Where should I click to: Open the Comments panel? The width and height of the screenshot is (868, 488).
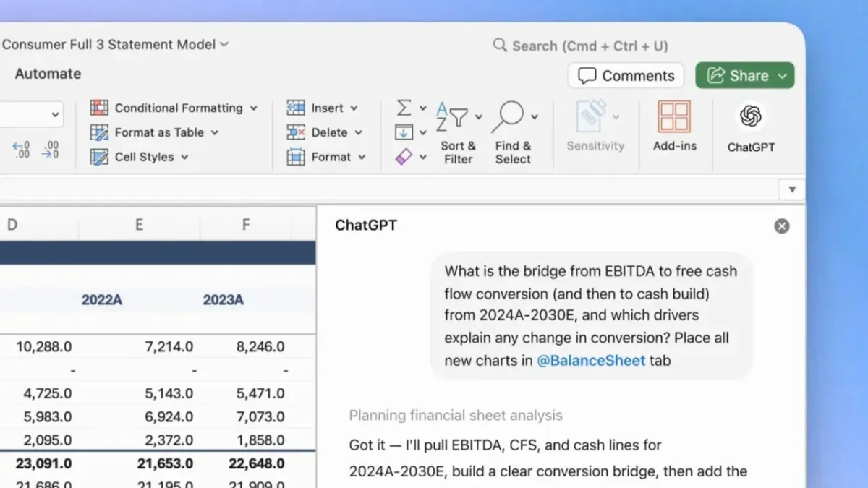coord(625,75)
